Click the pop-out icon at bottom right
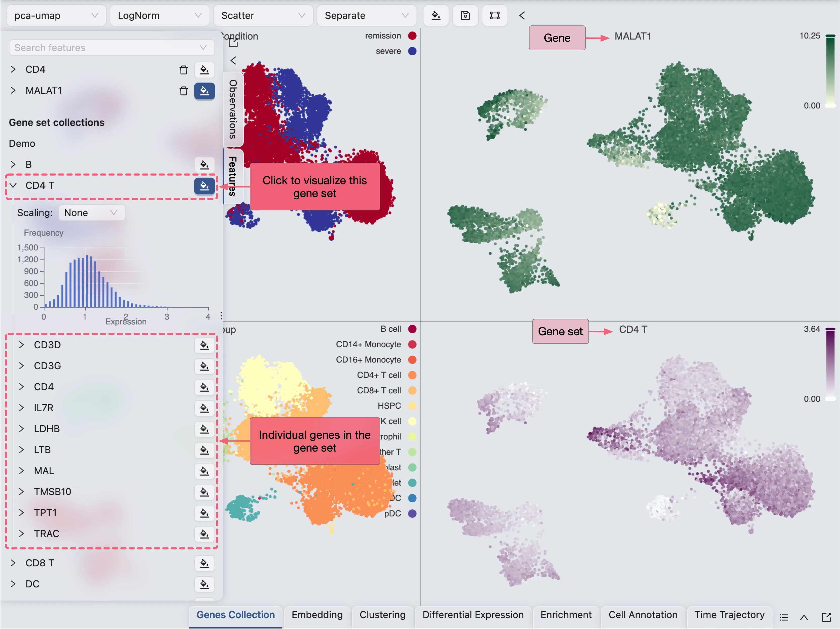Screen dimensions: 840x629 [826, 617]
